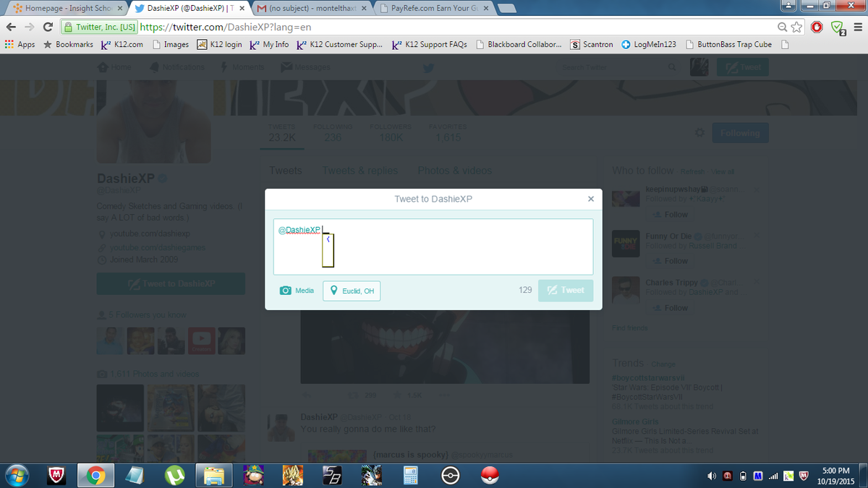Select the DashieXP Twitter browser tab

click(190, 9)
